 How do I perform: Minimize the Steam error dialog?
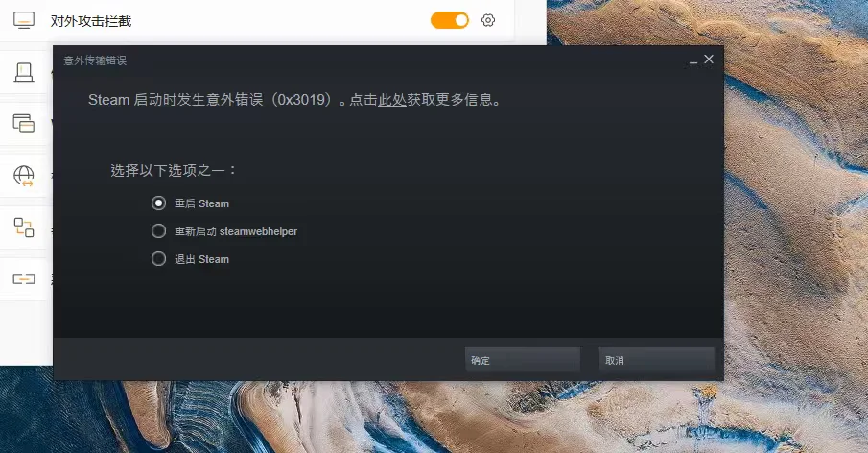pyautogui.click(x=693, y=60)
